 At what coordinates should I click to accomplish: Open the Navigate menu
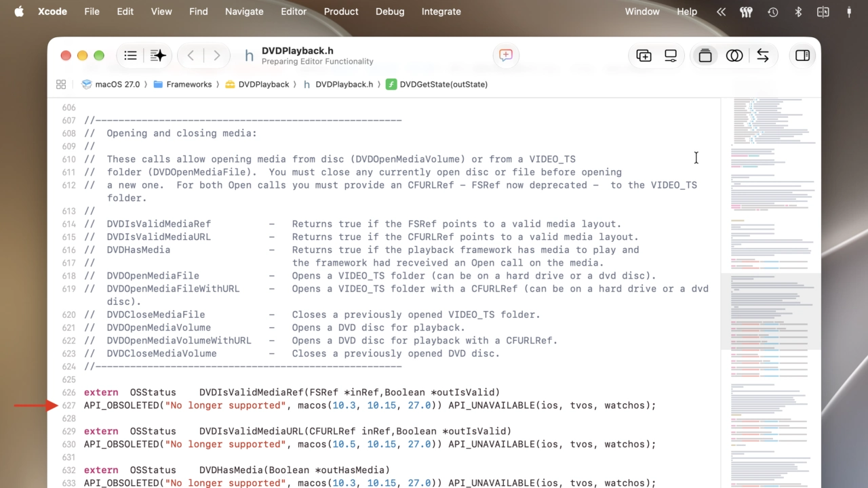click(x=244, y=12)
